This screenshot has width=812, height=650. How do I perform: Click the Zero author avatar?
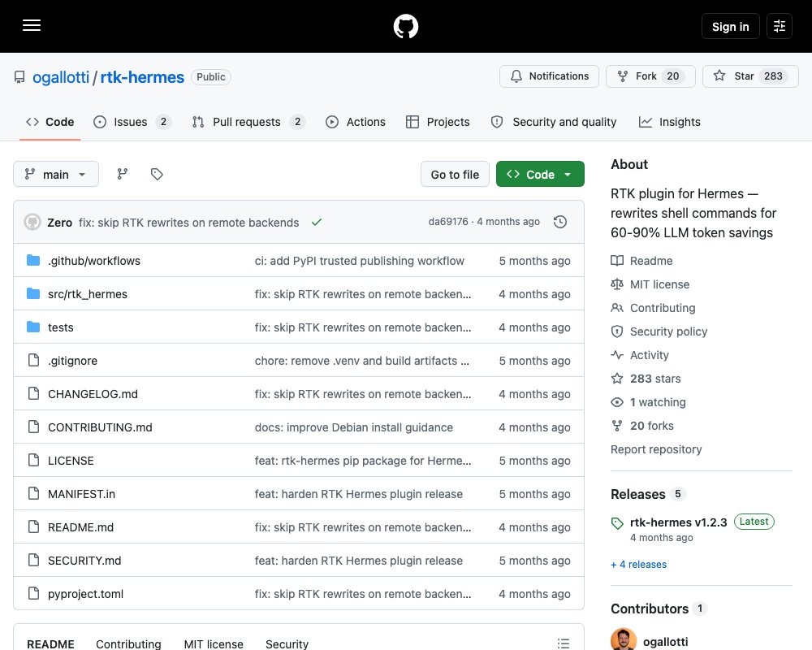[32, 223]
